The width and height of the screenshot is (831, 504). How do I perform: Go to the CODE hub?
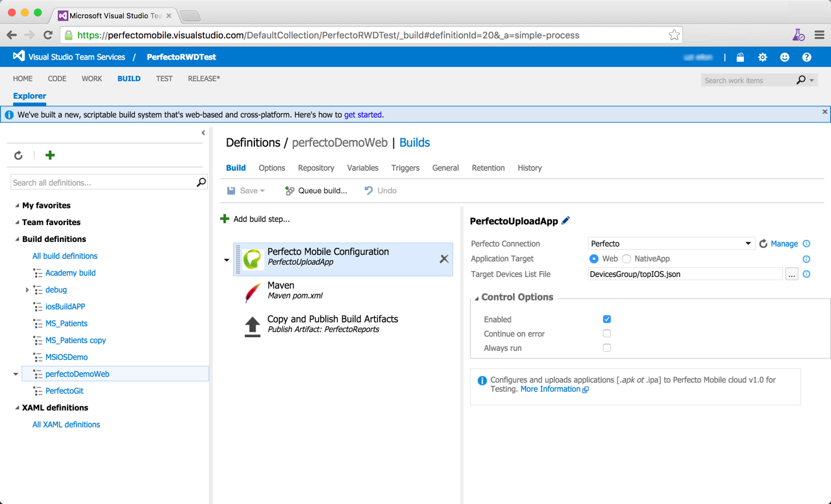[57, 78]
